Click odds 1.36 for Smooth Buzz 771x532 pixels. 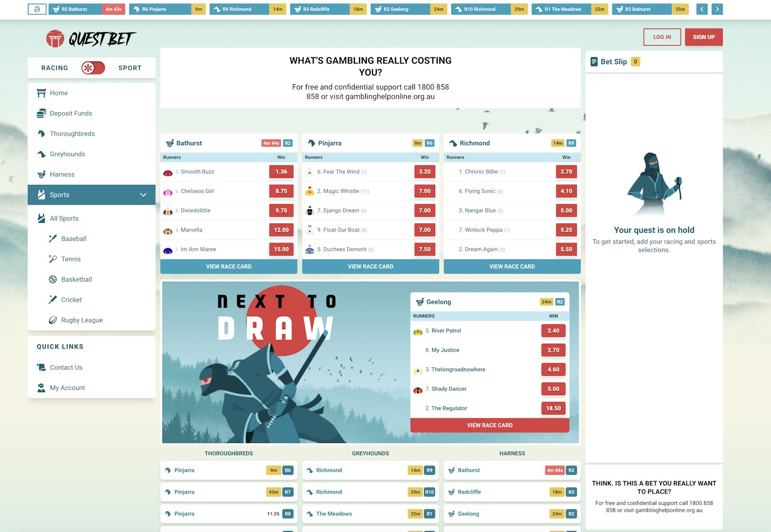pos(281,171)
